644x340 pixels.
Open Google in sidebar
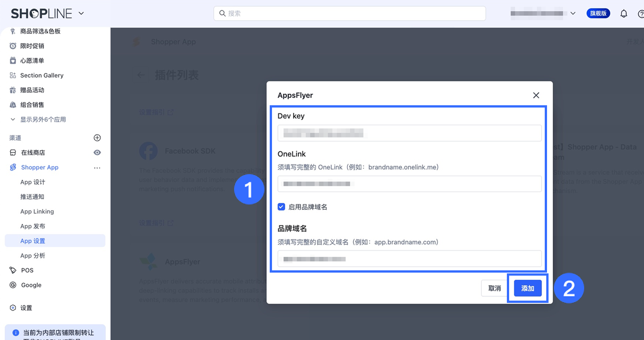31,285
